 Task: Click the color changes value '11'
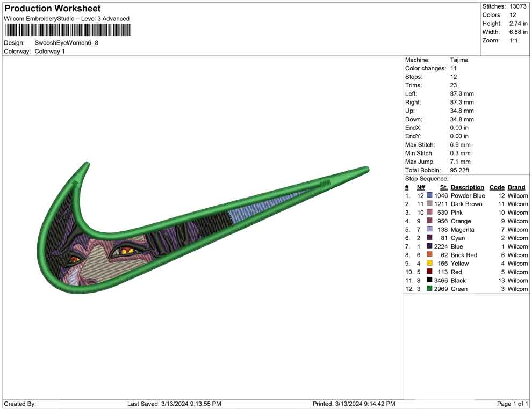[454, 69]
